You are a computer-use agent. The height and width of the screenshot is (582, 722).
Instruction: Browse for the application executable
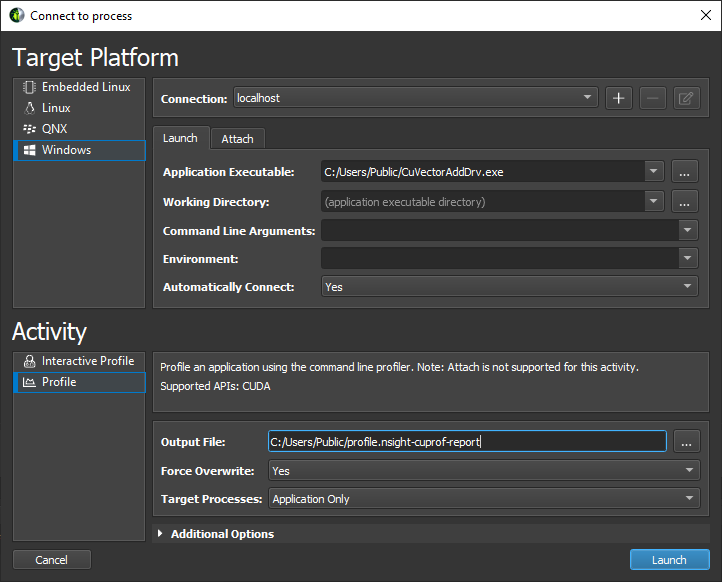click(685, 172)
